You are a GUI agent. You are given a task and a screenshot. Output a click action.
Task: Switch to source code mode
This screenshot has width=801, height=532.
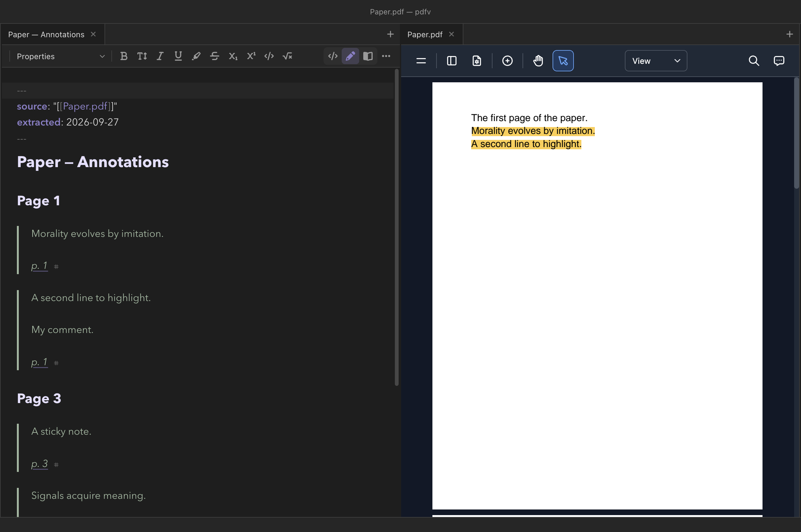pos(333,56)
